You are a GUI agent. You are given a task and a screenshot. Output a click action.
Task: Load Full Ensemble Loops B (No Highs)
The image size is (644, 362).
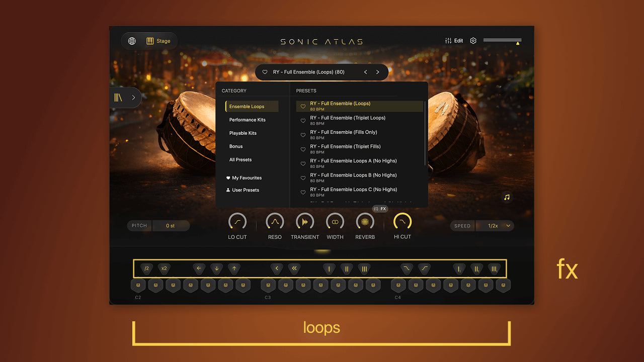coord(360,178)
